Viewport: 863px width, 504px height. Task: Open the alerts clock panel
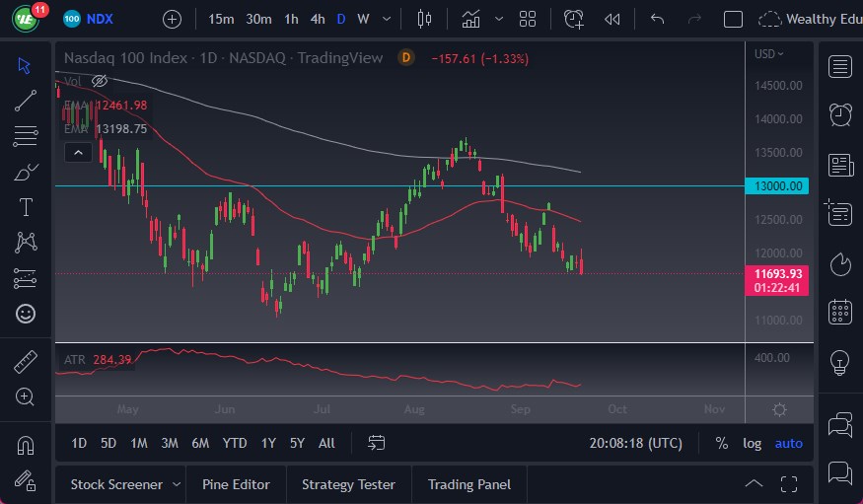coord(840,115)
